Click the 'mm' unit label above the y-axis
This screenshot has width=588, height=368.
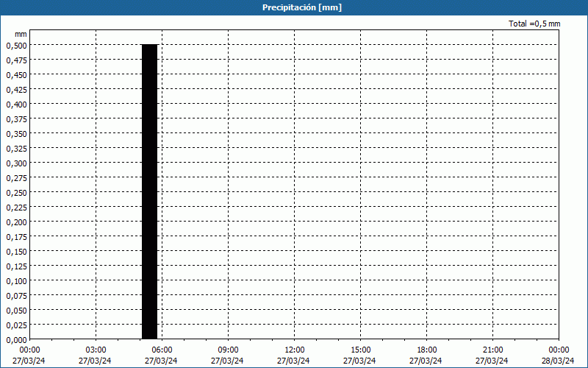point(21,34)
